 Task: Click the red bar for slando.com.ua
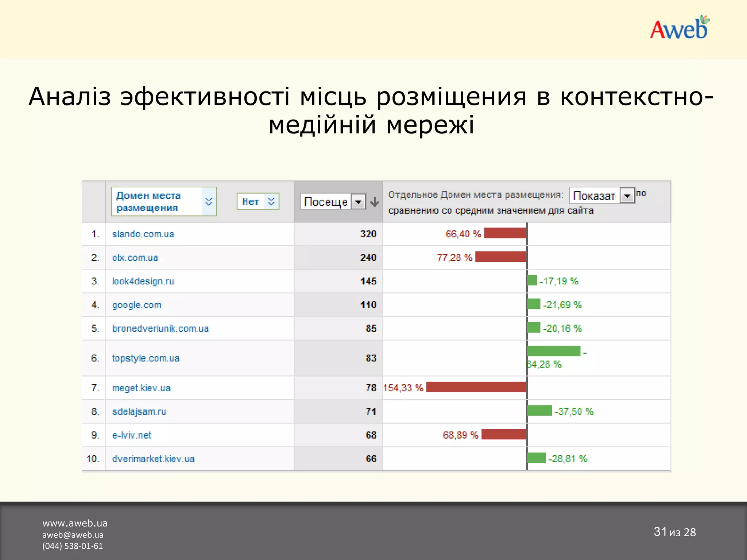coord(505,233)
